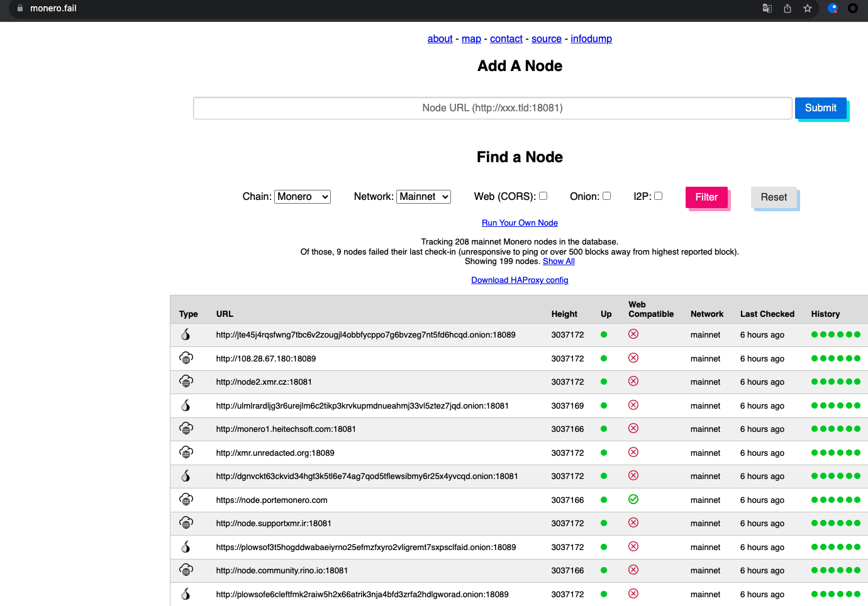Screen dimensions: 868x606
Task: Click the onion type icon for ulmlrardljg3r6 node
Action: click(186, 405)
